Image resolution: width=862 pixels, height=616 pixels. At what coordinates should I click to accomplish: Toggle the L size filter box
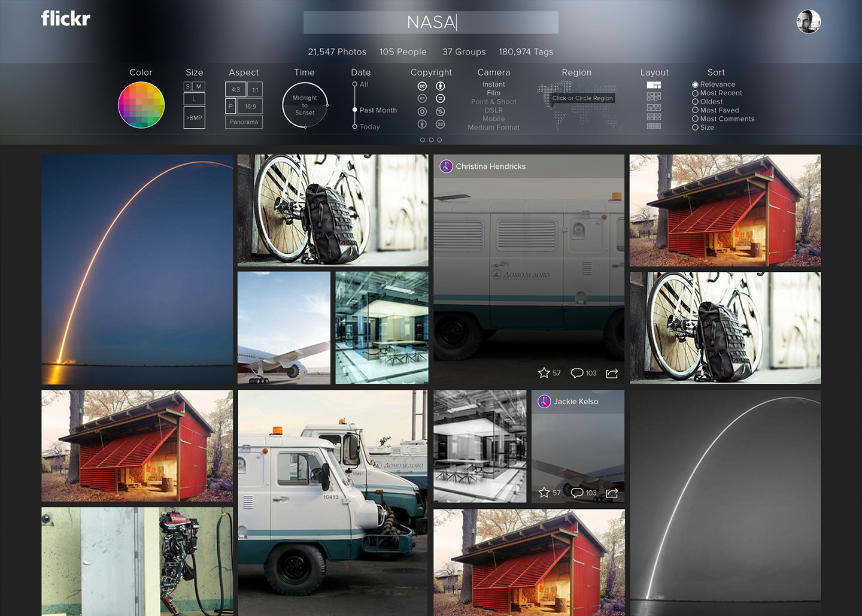tap(195, 99)
